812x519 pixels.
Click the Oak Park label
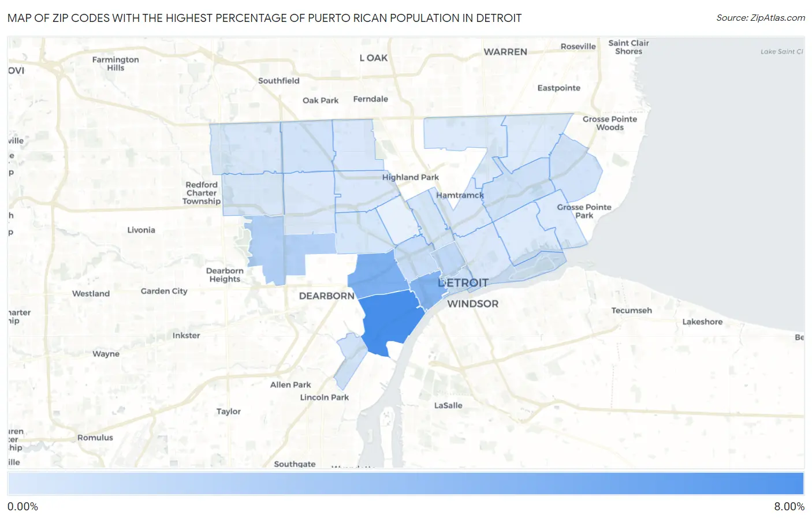point(321,100)
